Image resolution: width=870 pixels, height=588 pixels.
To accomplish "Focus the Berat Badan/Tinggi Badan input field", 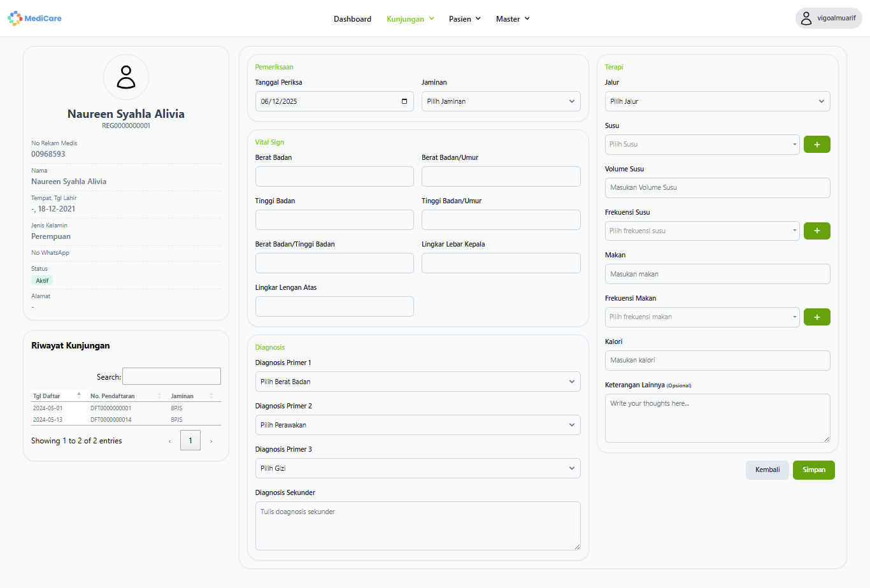I will tap(334, 263).
